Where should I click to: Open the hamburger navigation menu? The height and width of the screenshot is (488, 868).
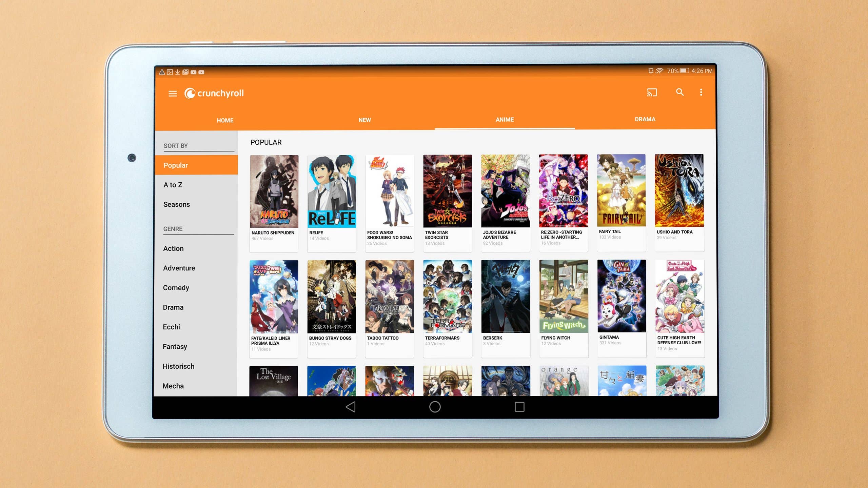click(173, 94)
